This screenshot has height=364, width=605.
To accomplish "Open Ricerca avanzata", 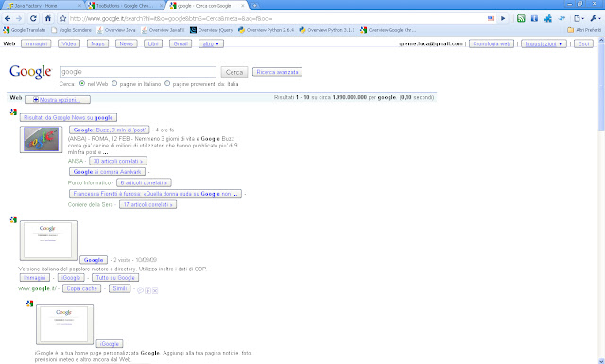I will (277, 72).
